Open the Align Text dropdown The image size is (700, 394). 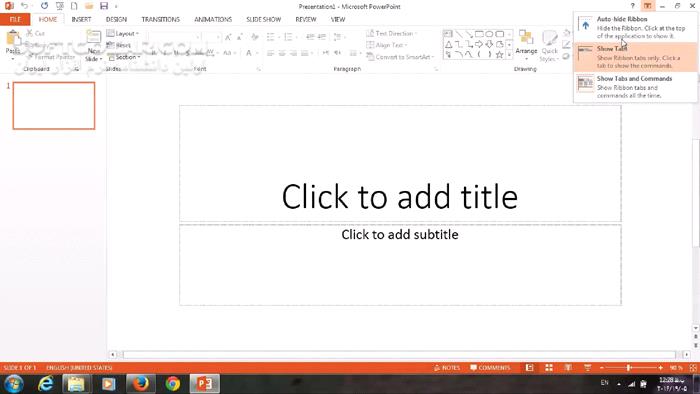(387, 45)
